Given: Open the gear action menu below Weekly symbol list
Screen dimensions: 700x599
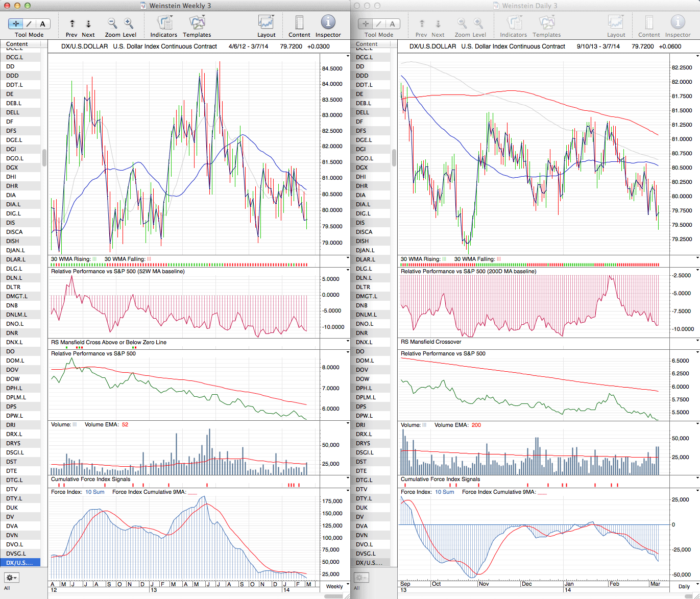Looking at the screenshot, I should coord(11,578).
